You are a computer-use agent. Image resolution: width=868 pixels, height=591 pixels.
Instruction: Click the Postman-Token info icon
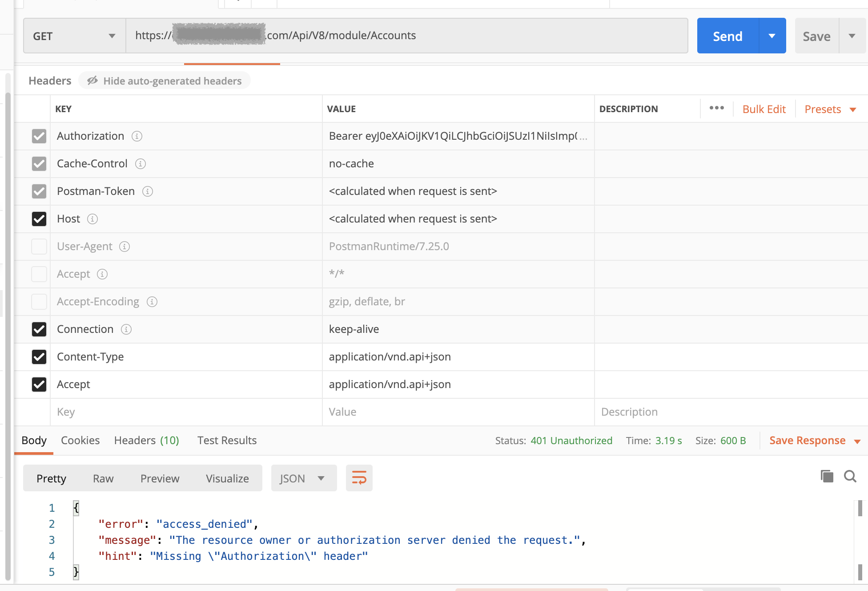[x=148, y=191]
